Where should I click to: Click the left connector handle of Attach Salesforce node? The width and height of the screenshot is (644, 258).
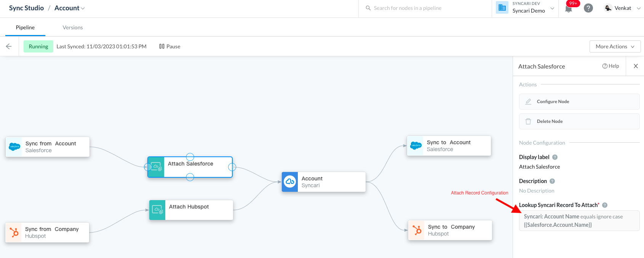[148, 167]
